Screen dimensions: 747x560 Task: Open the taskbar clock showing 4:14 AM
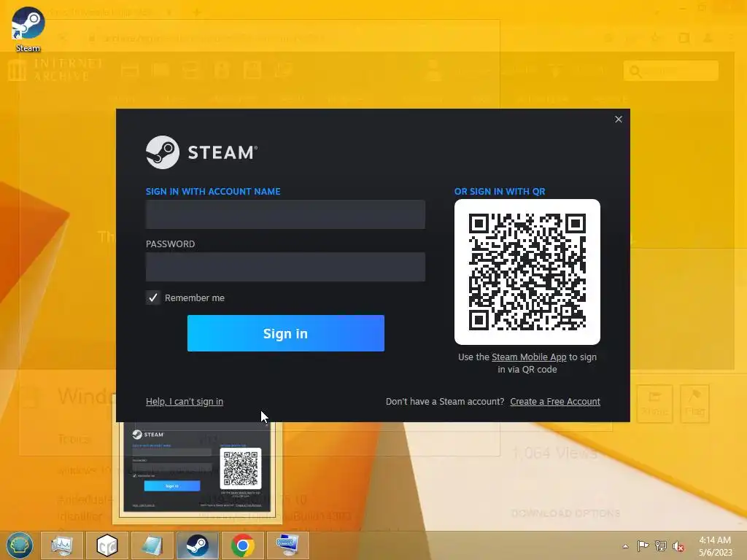[715, 546]
